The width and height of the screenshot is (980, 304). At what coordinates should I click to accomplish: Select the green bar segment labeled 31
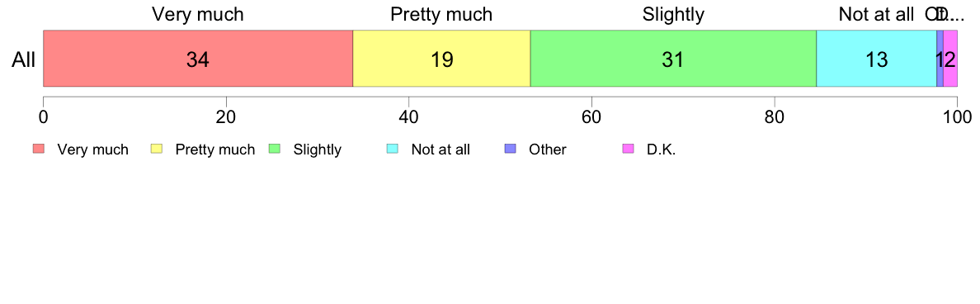pyautogui.click(x=674, y=59)
